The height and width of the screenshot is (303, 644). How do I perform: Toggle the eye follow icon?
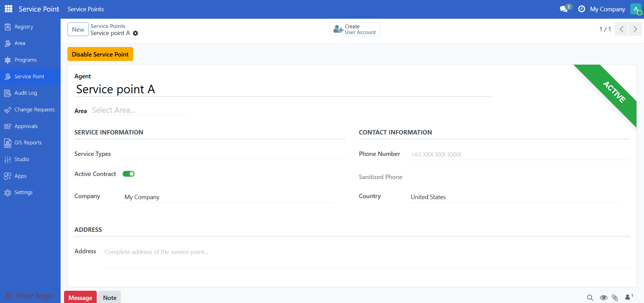(603, 298)
